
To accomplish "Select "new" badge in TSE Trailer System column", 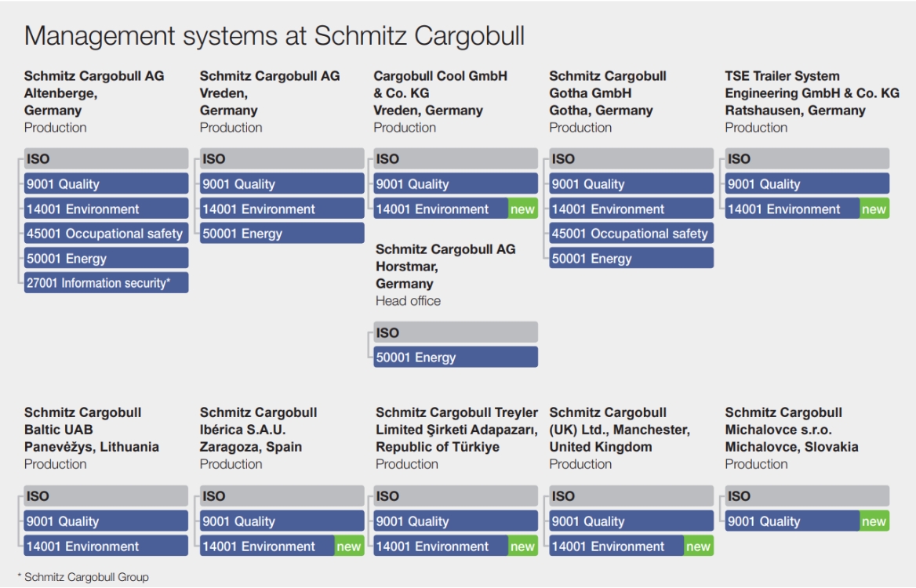I will [874, 209].
